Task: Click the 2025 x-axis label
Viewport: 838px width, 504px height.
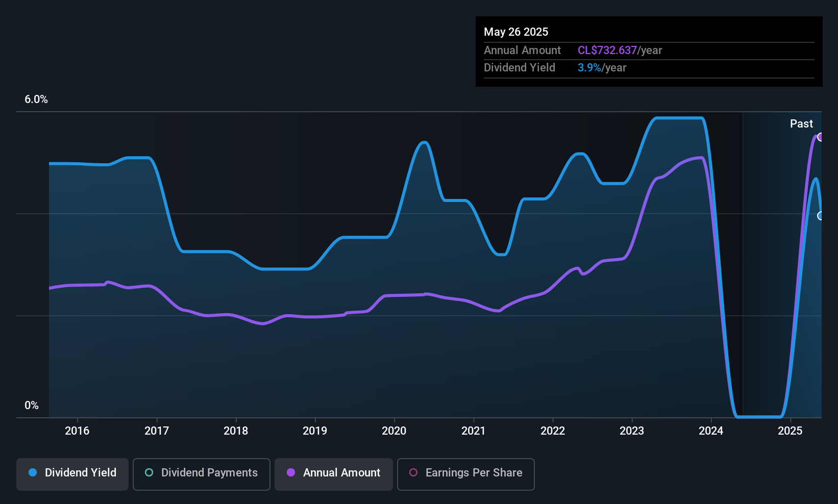Action: pos(790,431)
